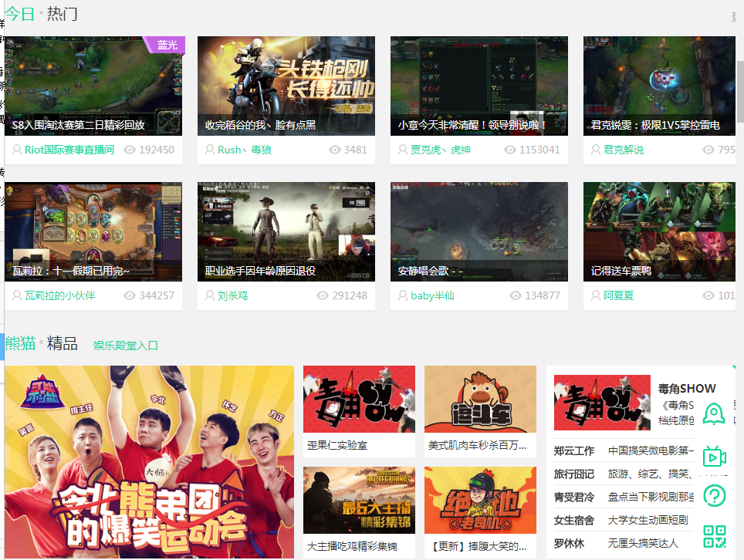This screenshot has height=560, width=744.
Task: Open streamer link 阿夏夏
Action: [619, 295]
